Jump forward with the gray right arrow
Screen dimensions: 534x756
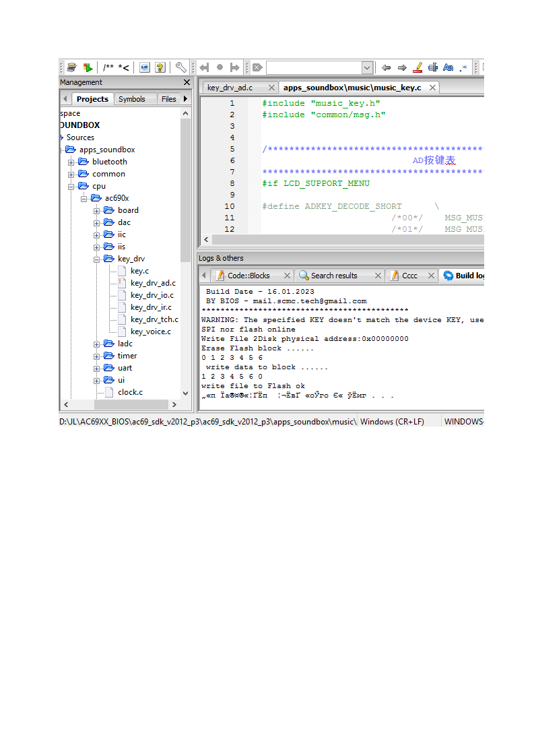(x=235, y=67)
